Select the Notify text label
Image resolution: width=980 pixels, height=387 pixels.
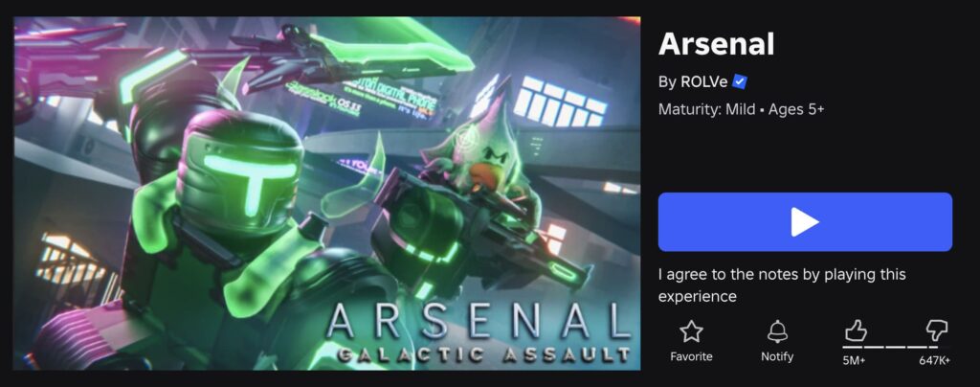777,356
